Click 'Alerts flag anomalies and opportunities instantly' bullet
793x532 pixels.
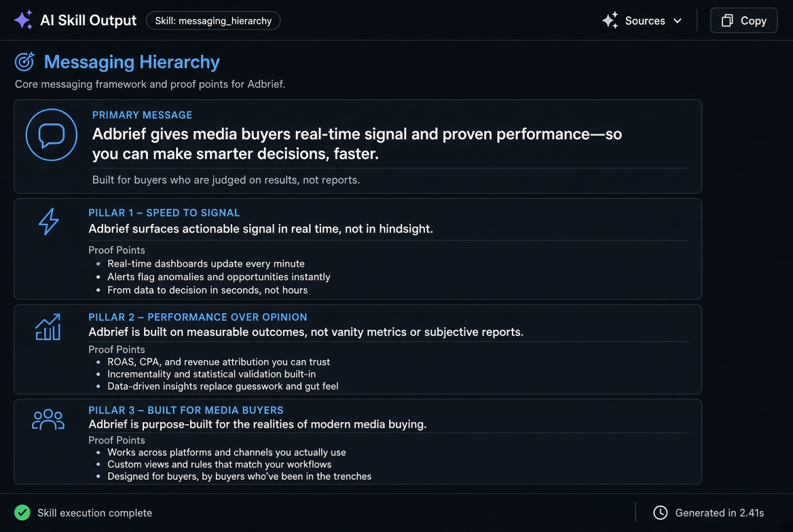point(219,277)
